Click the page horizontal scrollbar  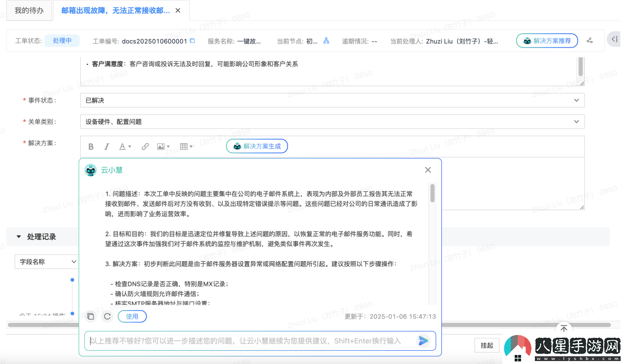point(309,325)
